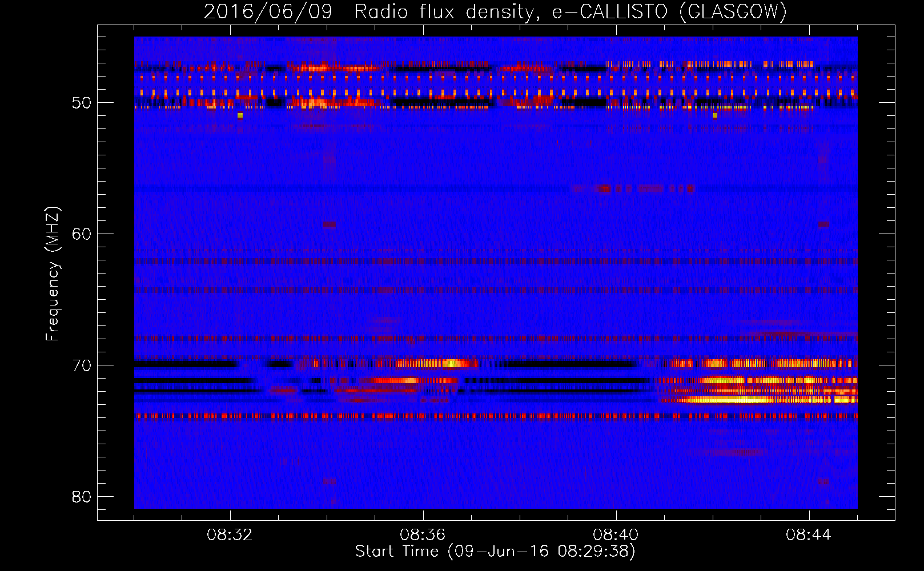Viewport: 924px width, 571px height.
Task: Click the plot title '2016/06/09 Radio flux density, e-CALLISTO (GLASGOW)'
Action: pyautogui.click(x=495, y=11)
